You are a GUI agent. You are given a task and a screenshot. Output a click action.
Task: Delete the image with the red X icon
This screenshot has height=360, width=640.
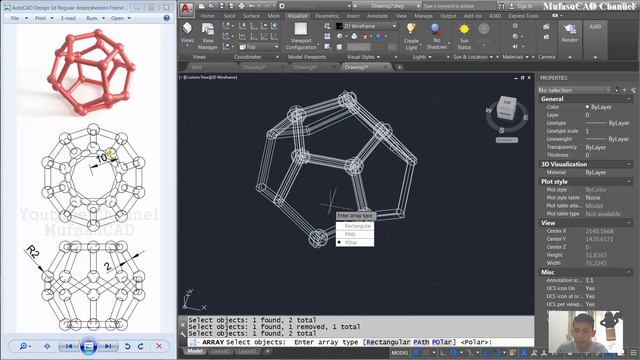(159, 346)
